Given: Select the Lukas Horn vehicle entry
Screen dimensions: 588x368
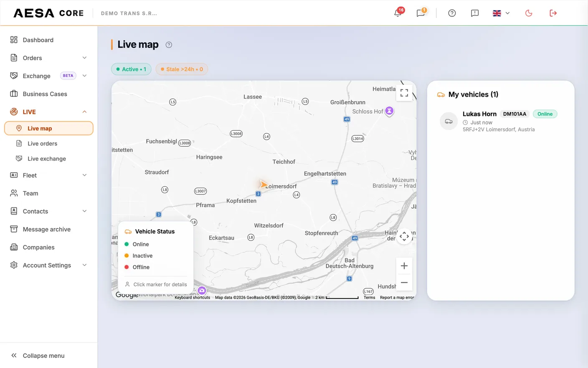Looking at the screenshot, I should pos(500,121).
